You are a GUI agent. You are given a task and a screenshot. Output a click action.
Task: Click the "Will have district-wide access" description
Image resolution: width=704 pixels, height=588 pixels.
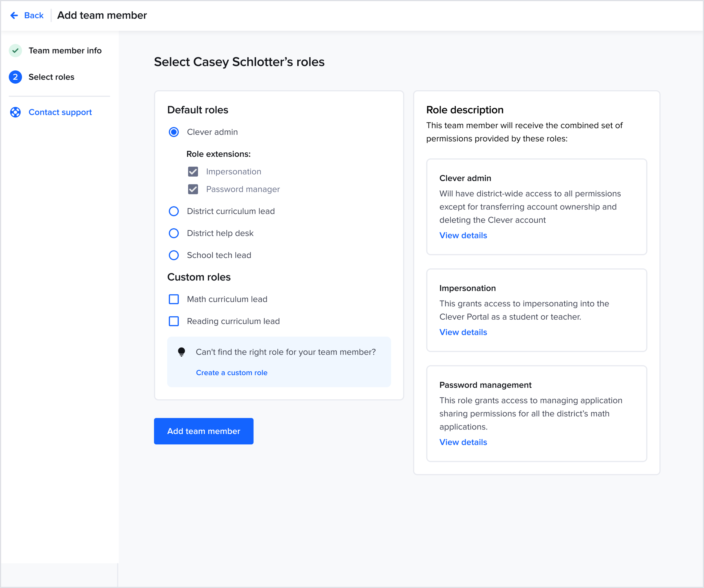click(530, 207)
